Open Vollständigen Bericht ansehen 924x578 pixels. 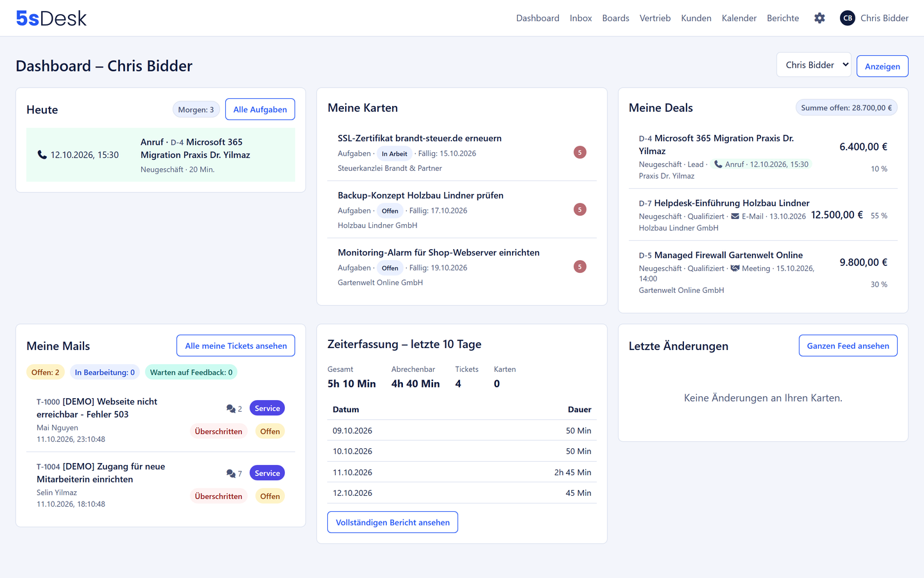coord(393,522)
